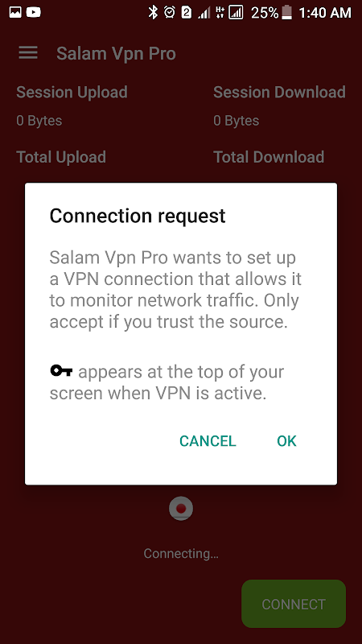Tap the YouTube notification icon

point(33,12)
